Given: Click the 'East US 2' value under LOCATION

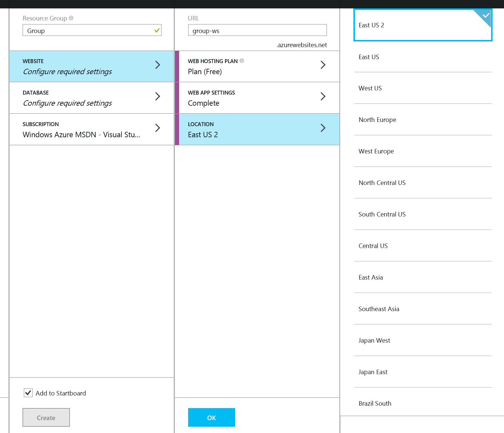Looking at the screenshot, I should pos(203,135).
